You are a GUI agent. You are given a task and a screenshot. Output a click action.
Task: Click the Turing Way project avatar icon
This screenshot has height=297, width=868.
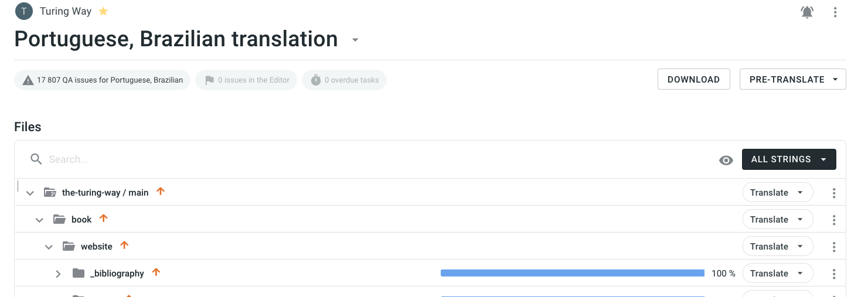[x=24, y=11]
